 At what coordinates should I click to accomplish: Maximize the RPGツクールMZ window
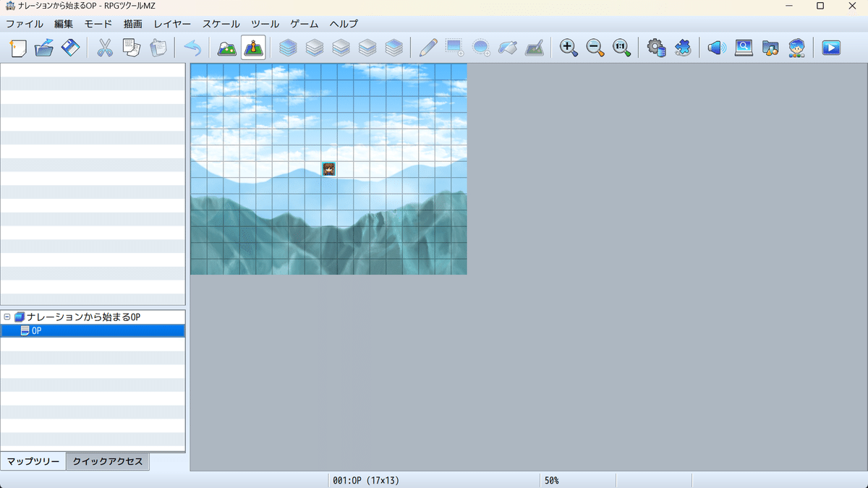tap(820, 6)
